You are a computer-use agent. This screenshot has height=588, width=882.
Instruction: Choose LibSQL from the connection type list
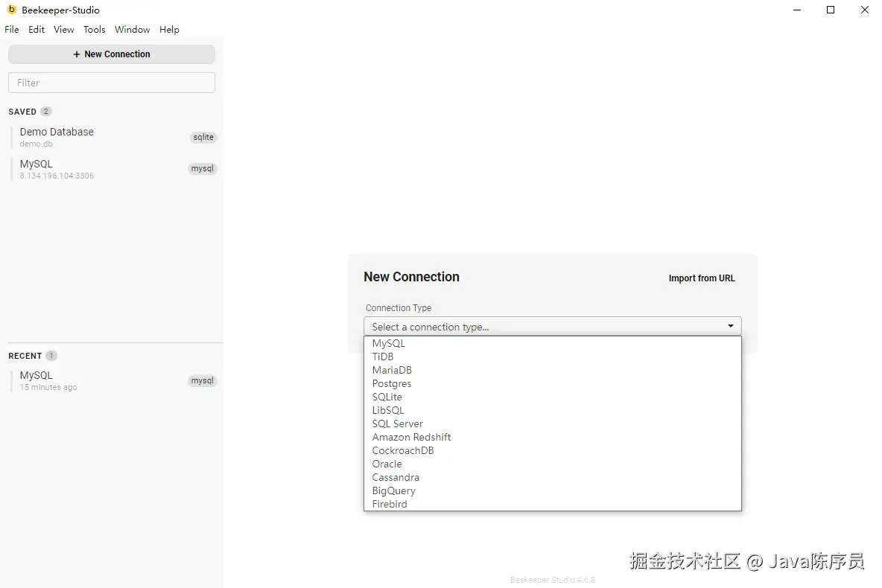coord(553,410)
